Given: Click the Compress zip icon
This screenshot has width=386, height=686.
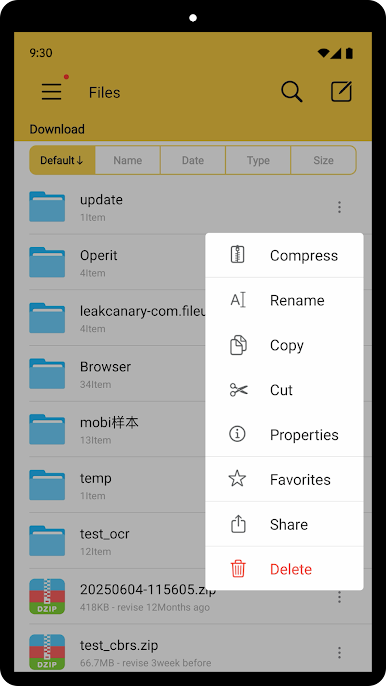Looking at the screenshot, I should pyautogui.click(x=238, y=255).
